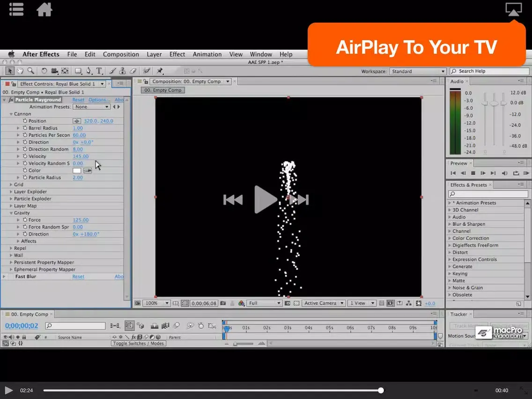Toggle Gravity Force stopwatch

pos(25,220)
